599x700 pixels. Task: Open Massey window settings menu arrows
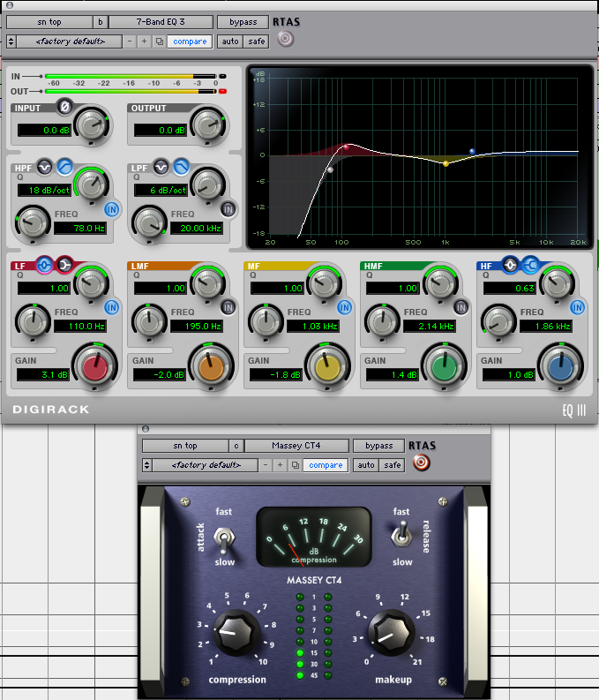click(x=146, y=465)
